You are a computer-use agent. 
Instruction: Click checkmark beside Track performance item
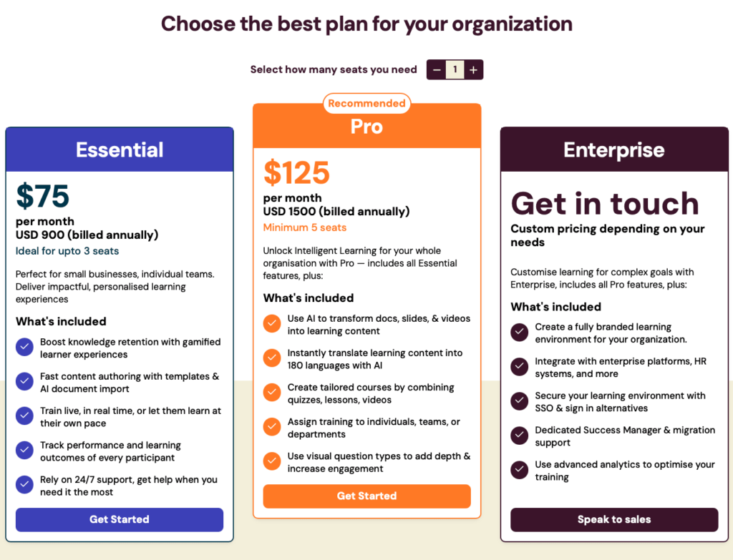(x=24, y=451)
